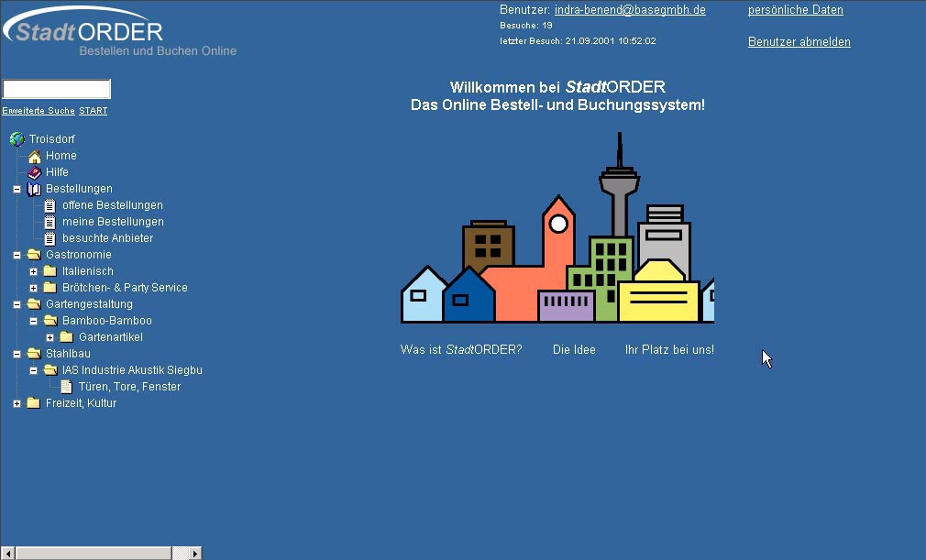Click the document icon beside offene Bestellungen
The width and height of the screenshot is (926, 560).
pos(50,205)
